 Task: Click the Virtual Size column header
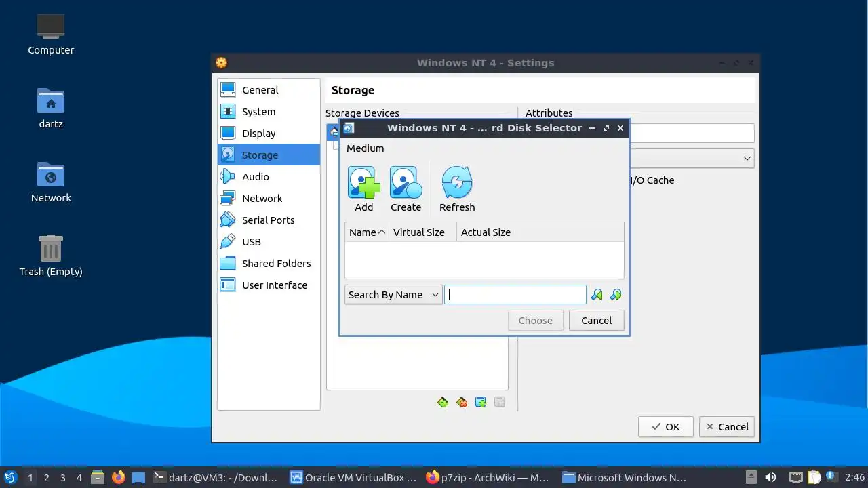click(423, 232)
